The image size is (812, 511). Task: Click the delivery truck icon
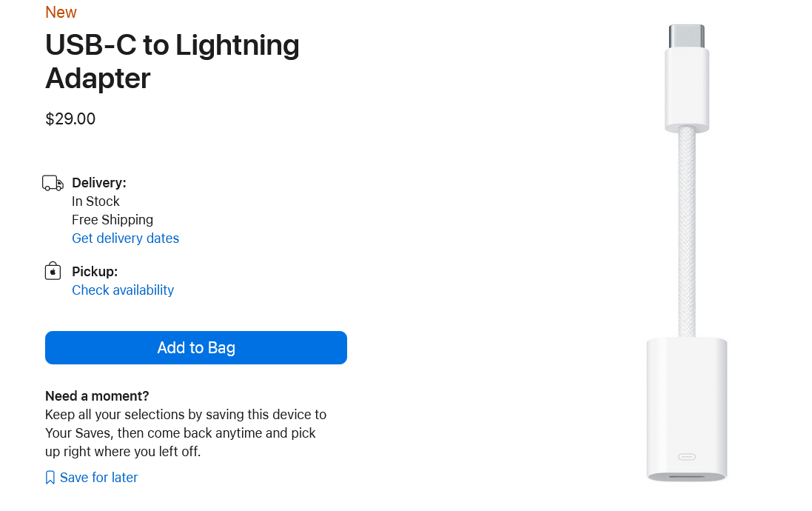[x=53, y=183]
